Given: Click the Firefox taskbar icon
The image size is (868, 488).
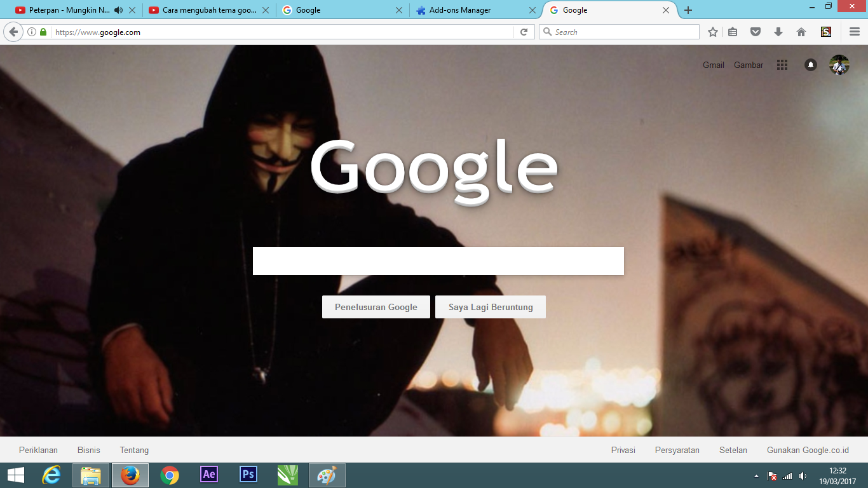Looking at the screenshot, I should click(x=130, y=475).
